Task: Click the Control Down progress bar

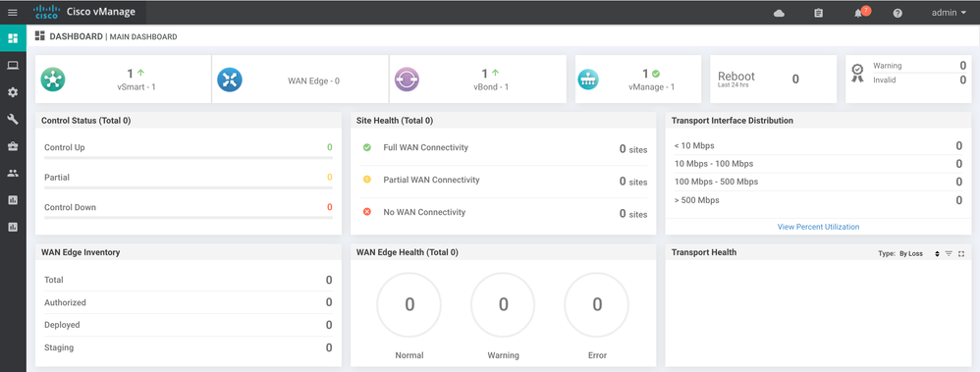Action: [x=189, y=218]
